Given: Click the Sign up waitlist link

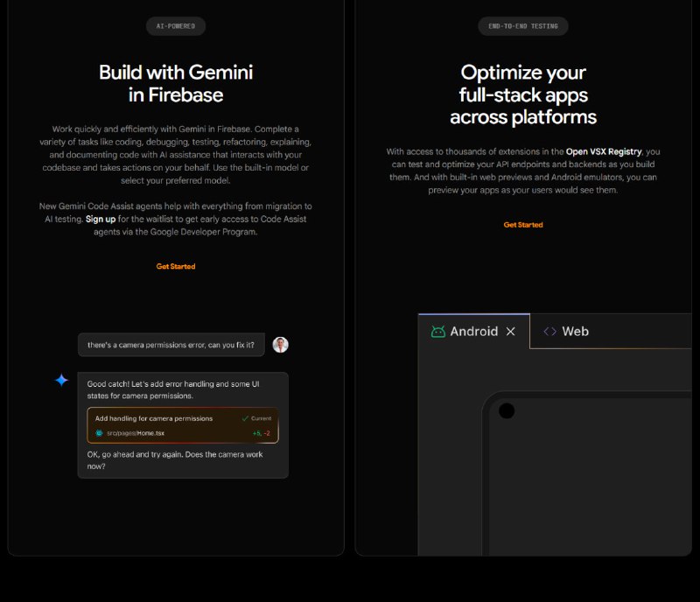Looking at the screenshot, I should pyautogui.click(x=101, y=219).
